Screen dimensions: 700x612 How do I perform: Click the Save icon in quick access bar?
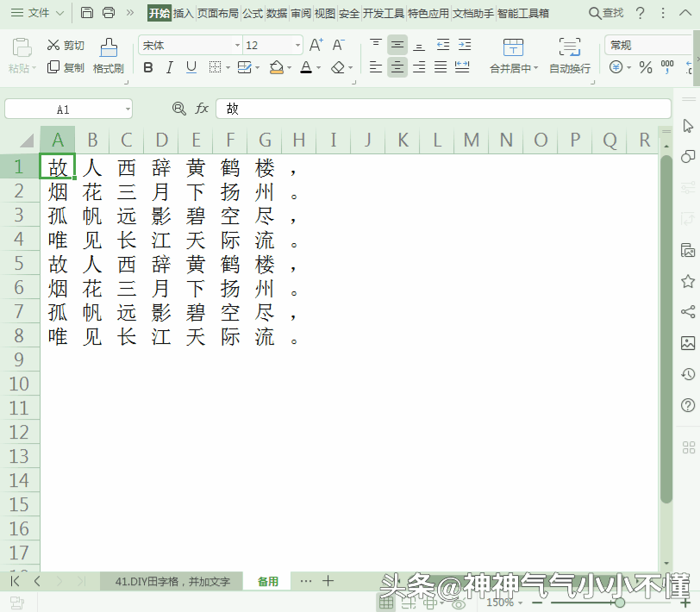(x=86, y=13)
